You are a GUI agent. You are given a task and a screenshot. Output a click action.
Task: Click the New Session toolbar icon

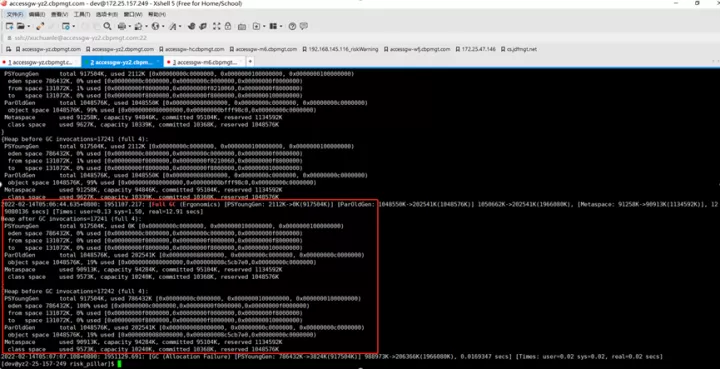click(x=9, y=27)
